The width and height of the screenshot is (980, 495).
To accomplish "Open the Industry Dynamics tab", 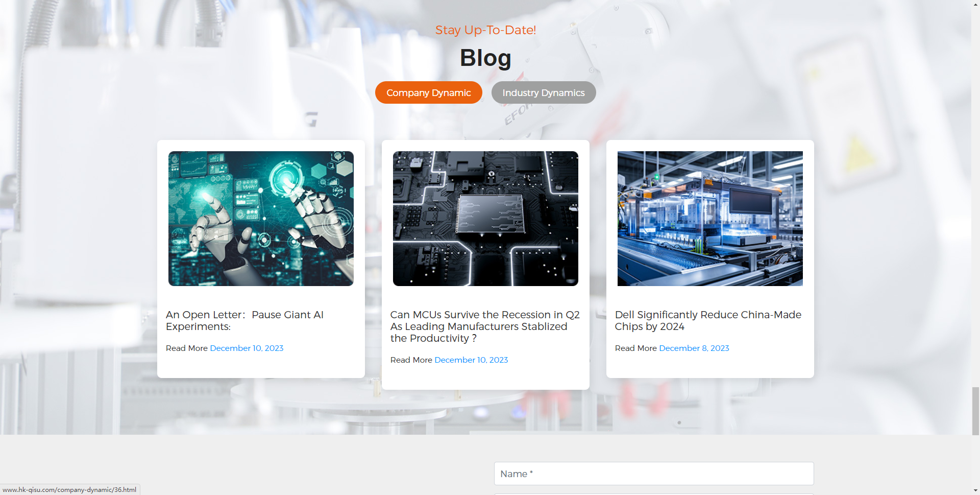I will point(543,92).
